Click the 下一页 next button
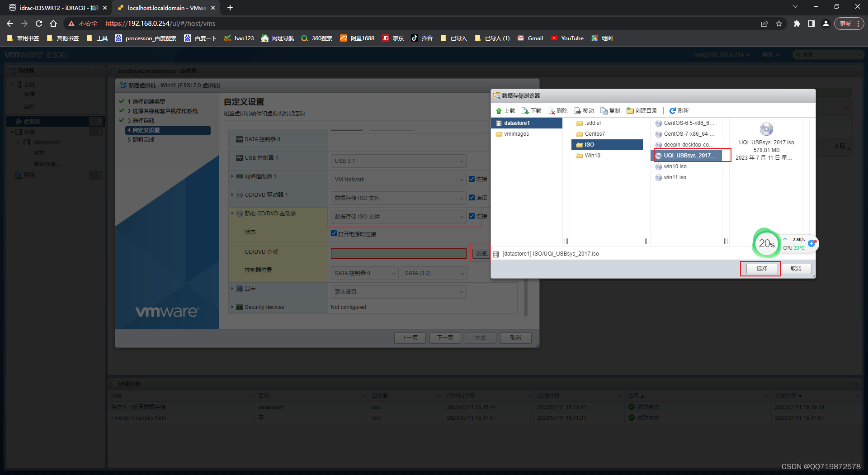Screen dimensions: 868x475 445,338
